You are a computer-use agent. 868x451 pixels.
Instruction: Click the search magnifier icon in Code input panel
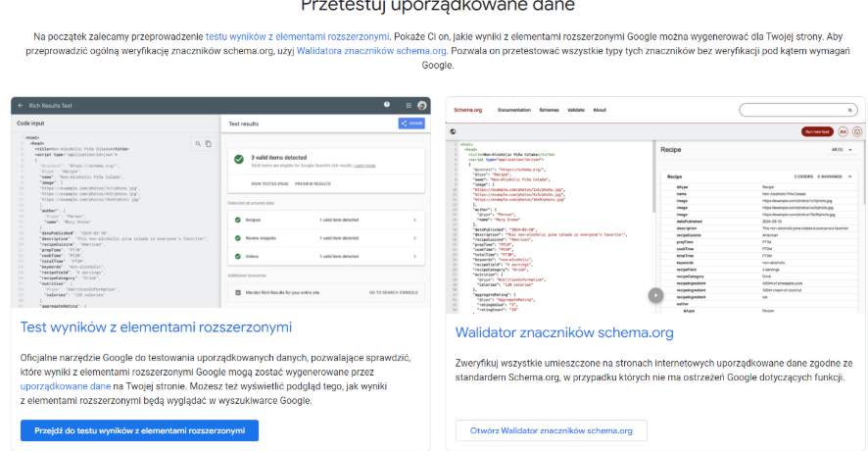tap(197, 143)
